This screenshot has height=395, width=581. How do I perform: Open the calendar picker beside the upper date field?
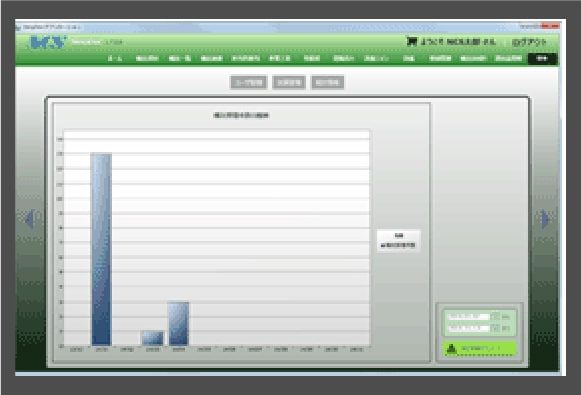[x=496, y=317]
